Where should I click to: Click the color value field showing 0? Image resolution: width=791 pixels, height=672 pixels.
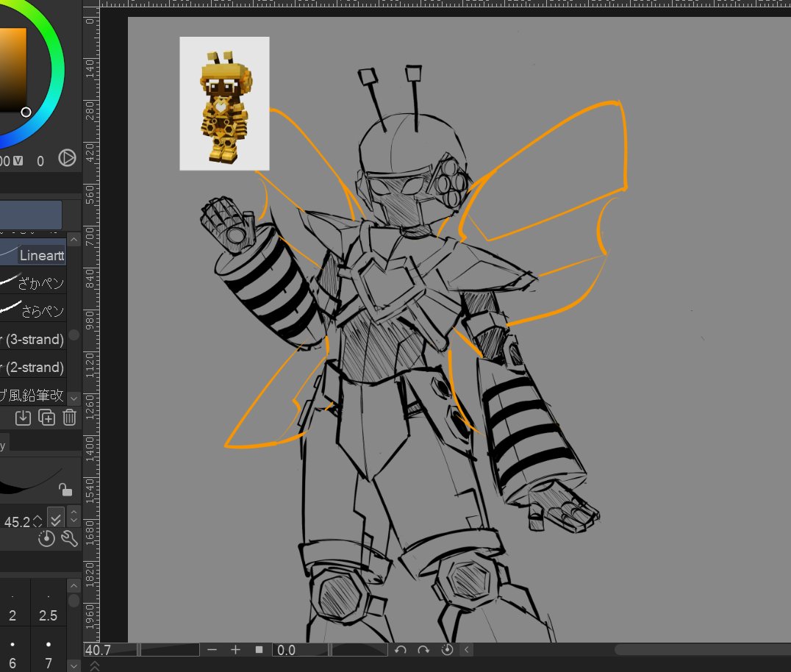click(x=40, y=161)
